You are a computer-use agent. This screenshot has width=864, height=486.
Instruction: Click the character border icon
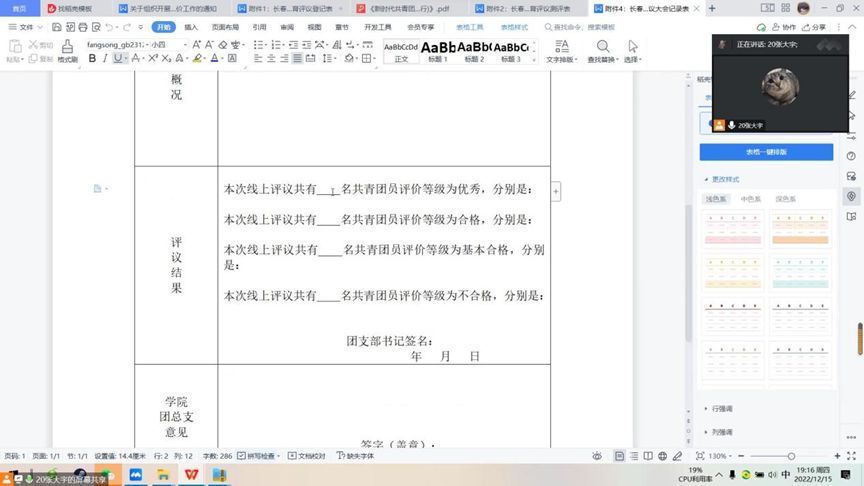tap(232, 58)
